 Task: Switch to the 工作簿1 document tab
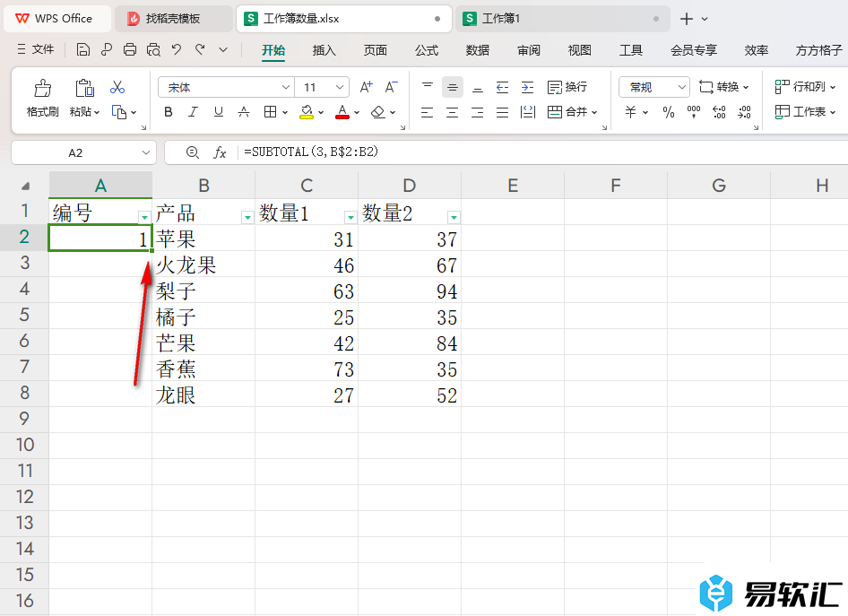(x=562, y=19)
